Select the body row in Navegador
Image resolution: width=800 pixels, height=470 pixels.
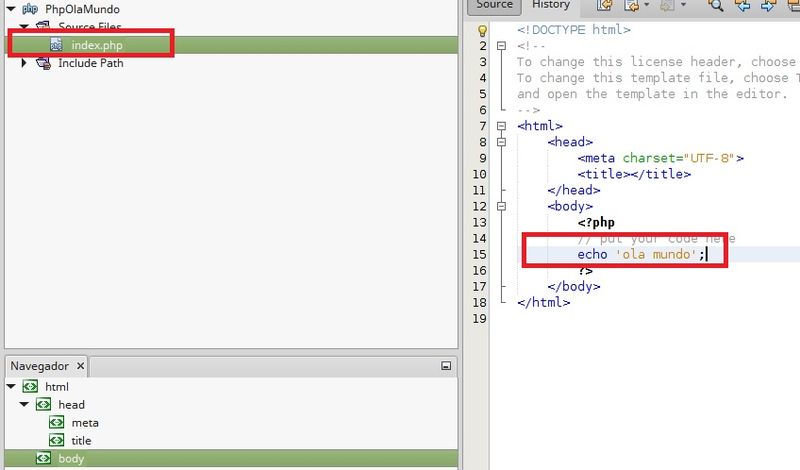tap(231, 458)
